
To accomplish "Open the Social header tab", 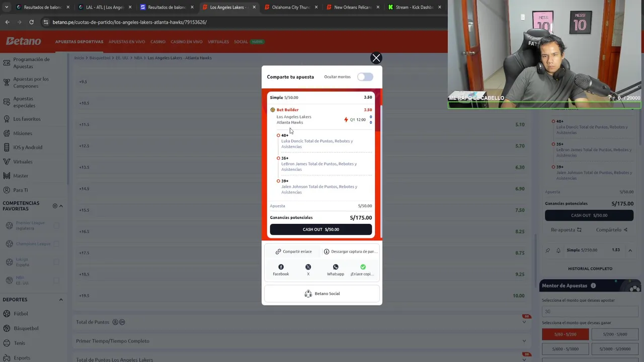I will [241, 42].
